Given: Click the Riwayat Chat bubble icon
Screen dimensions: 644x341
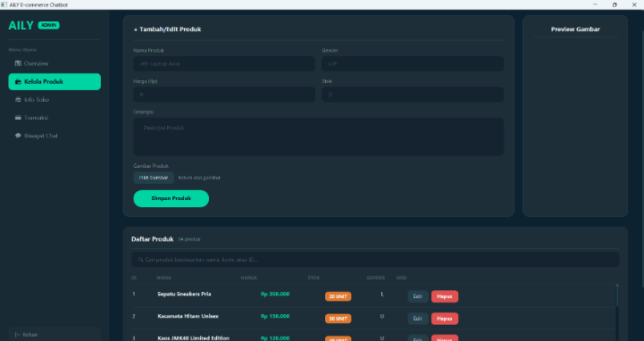Looking at the screenshot, I should pos(18,136).
